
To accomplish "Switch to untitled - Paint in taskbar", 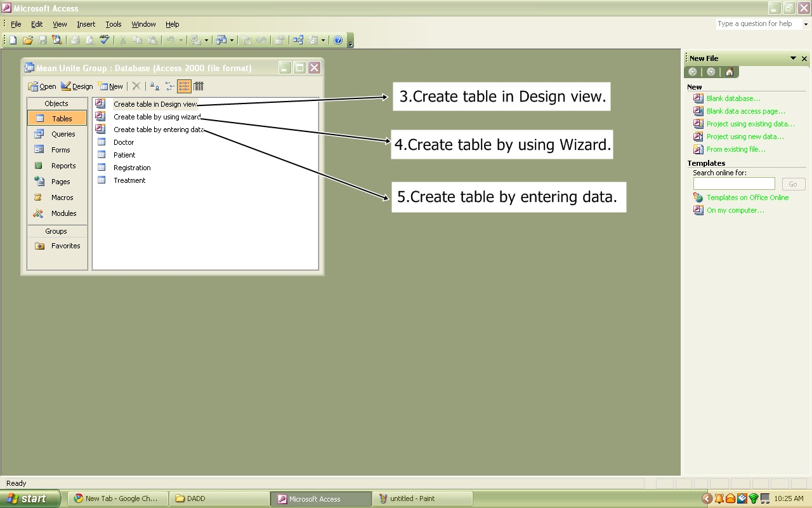I will (422, 498).
